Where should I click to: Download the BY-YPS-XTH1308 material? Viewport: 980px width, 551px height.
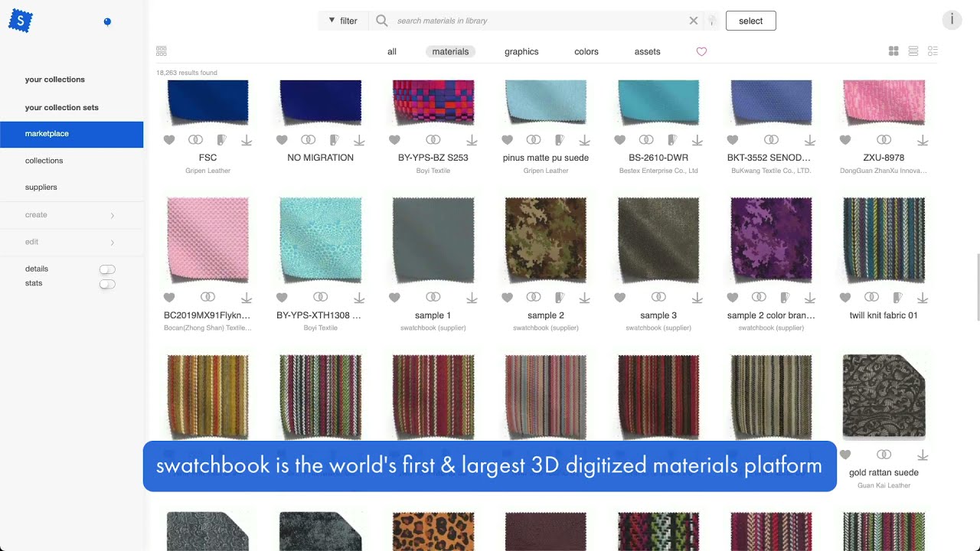[x=359, y=298]
